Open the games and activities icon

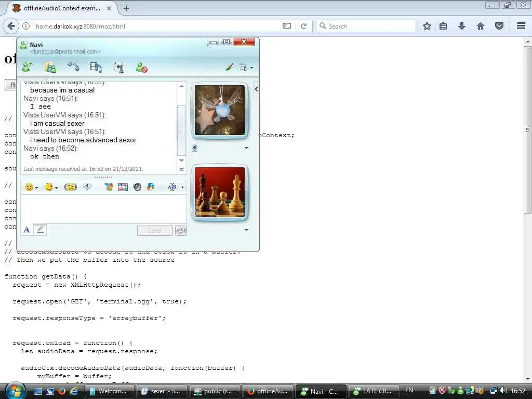click(119, 67)
